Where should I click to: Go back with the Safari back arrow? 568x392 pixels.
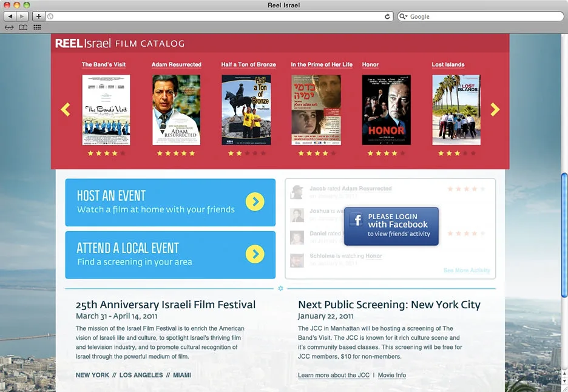(10, 16)
